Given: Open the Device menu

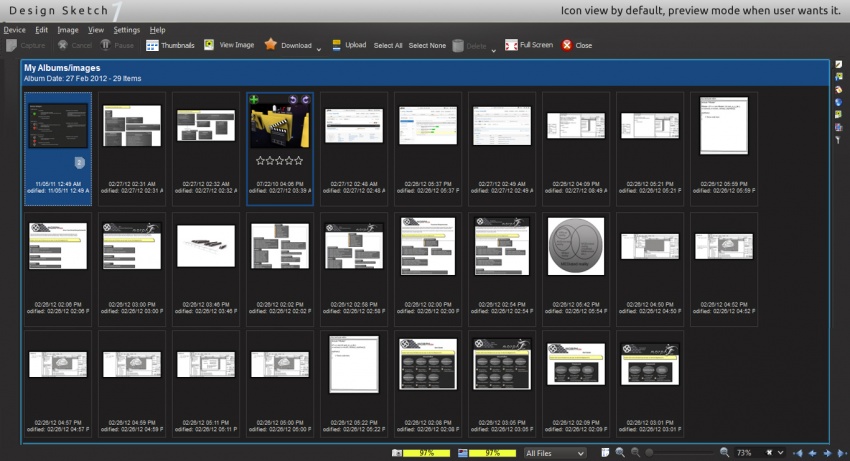Looking at the screenshot, I should click(14, 30).
